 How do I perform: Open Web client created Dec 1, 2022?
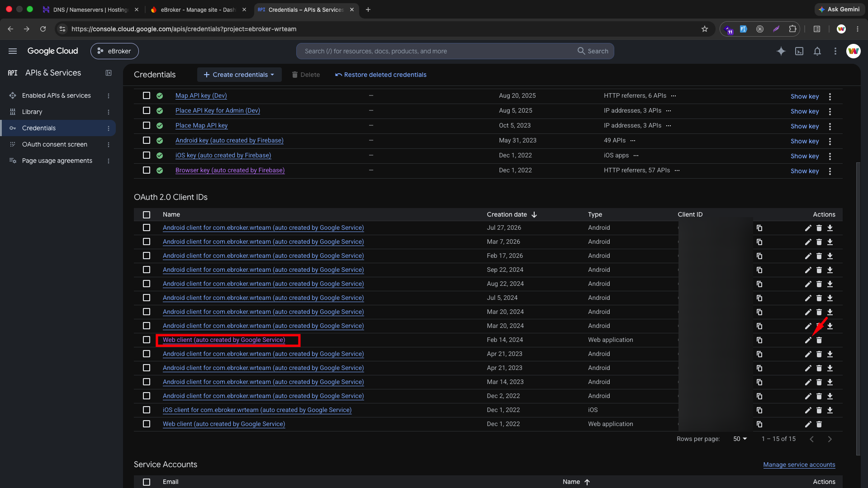click(x=224, y=424)
